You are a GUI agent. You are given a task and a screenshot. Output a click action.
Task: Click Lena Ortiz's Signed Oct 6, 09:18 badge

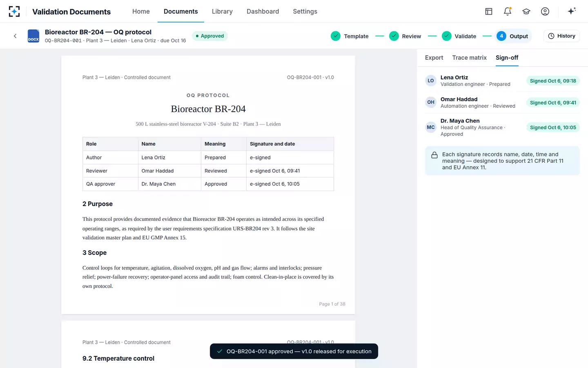pyautogui.click(x=553, y=81)
